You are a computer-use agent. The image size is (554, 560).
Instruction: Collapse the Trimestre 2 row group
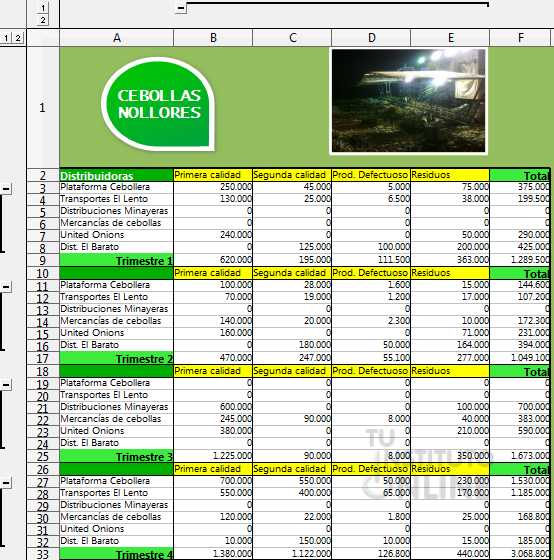(x=6, y=286)
